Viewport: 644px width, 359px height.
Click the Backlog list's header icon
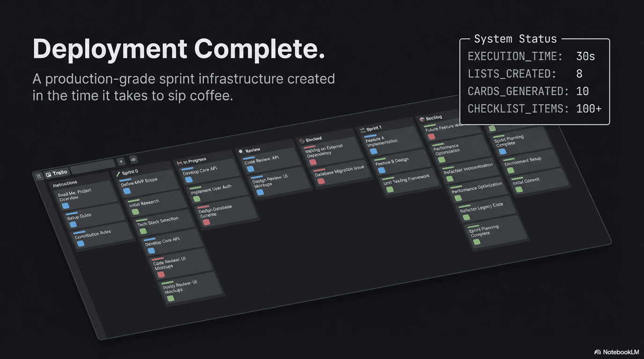422,119
